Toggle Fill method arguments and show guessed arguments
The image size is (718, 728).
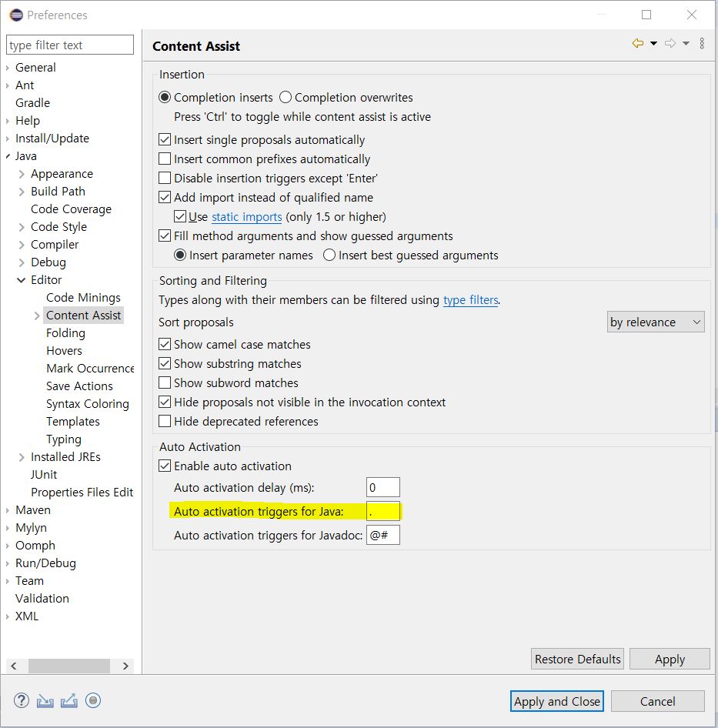tap(165, 235)
